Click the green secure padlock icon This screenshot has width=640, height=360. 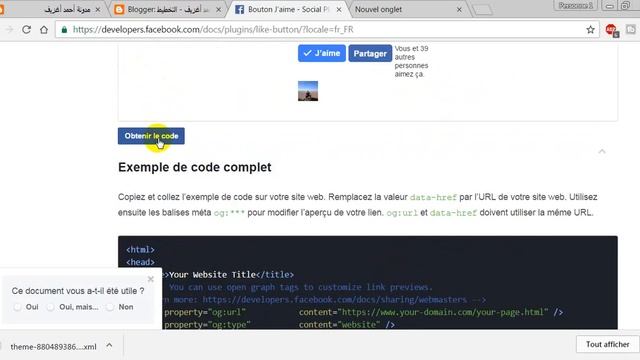[x=64, y=29]
